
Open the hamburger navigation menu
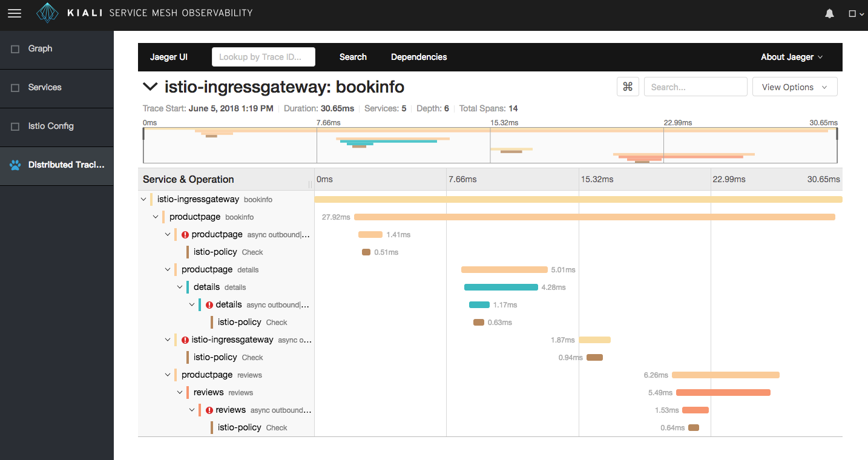click(x=14, y=13)
